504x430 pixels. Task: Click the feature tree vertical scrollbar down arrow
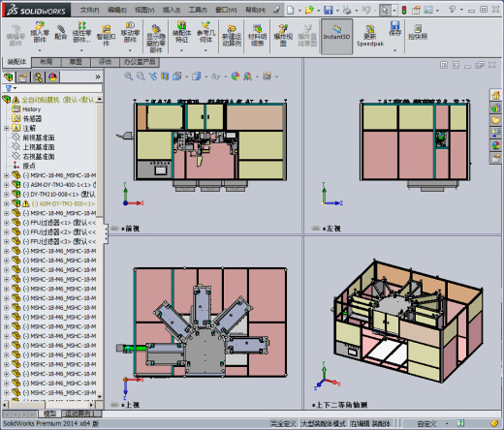pos(100,396)
